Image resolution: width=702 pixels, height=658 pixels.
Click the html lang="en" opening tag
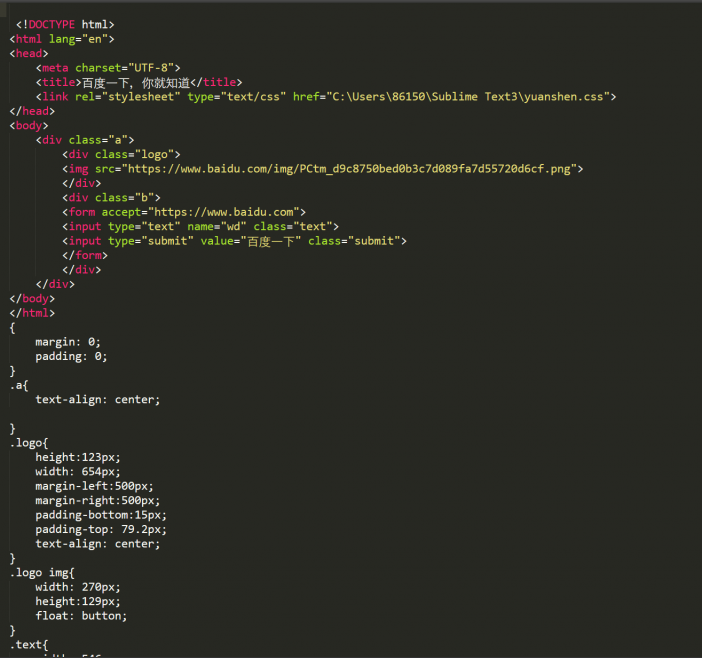[62, 39]
